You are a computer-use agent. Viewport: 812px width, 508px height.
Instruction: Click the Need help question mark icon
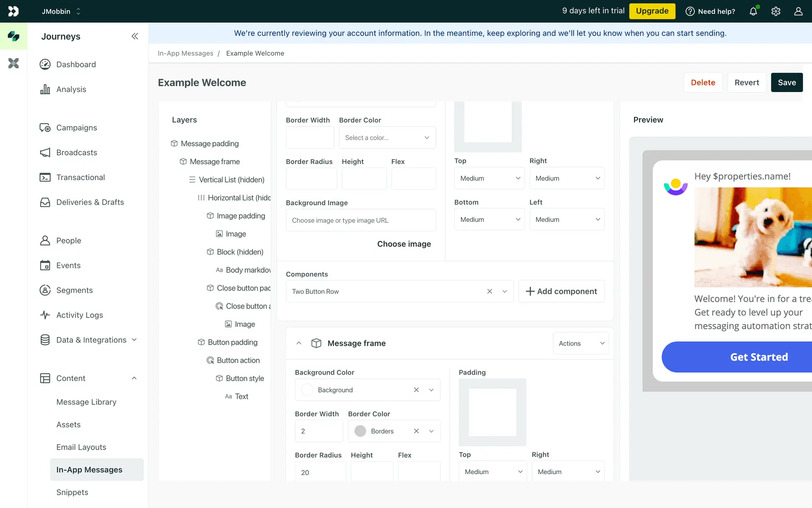[x=690, y=11]
